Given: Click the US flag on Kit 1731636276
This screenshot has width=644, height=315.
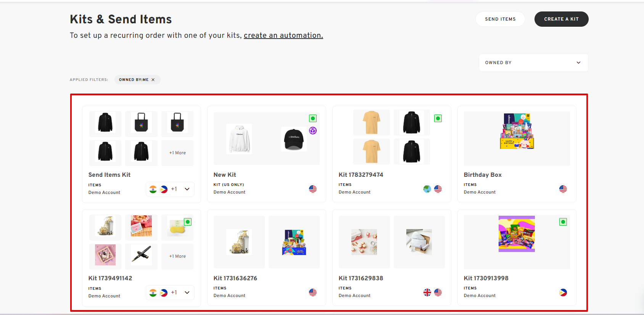Looking at the screenshot, I should pyautogui.click(x=313, y=292).
